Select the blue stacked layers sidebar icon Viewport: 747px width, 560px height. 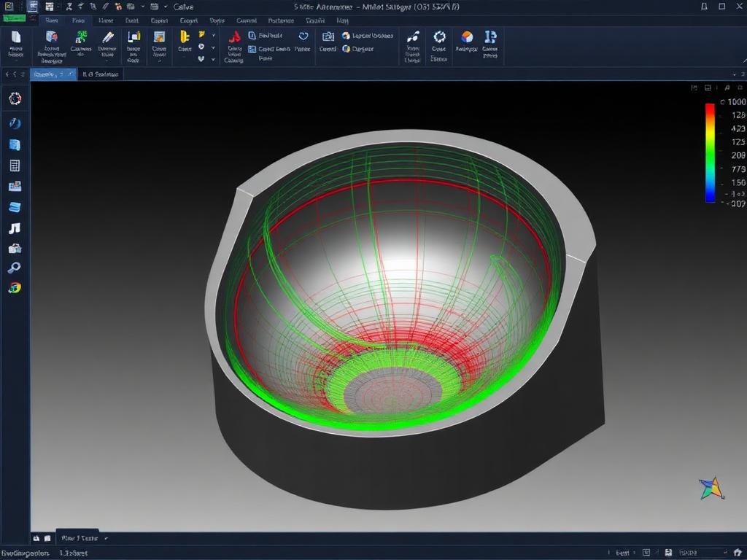click(15, 207)
